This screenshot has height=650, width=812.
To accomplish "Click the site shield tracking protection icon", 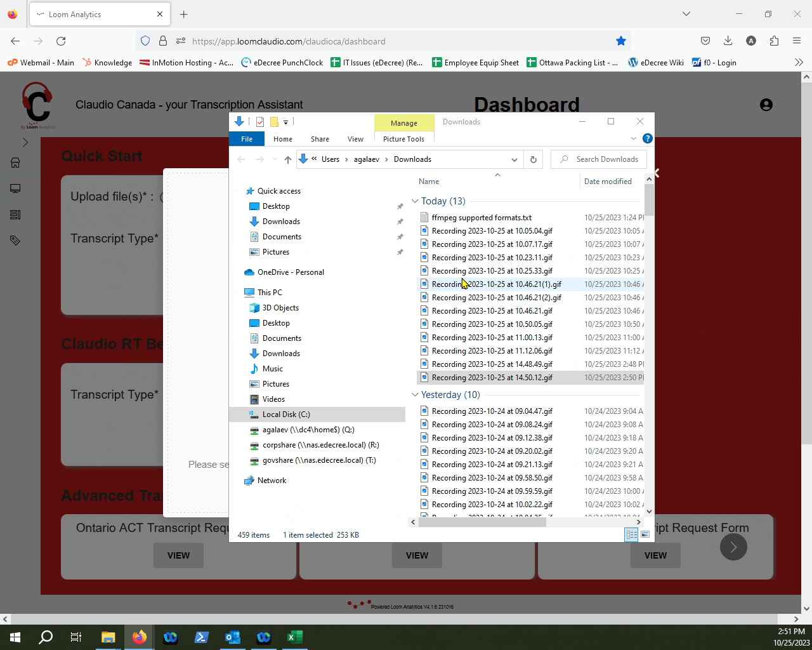I will (x=145, y=41).
